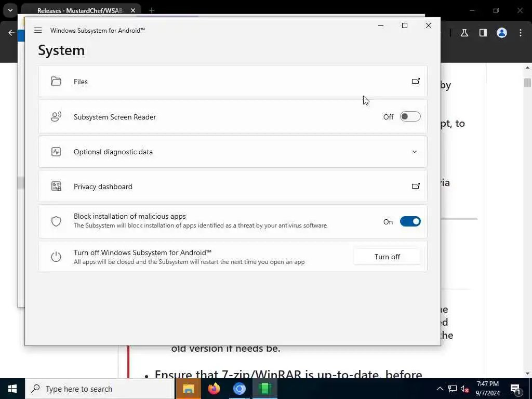
Task: Click the network tray icon
Action: [453, 389]
